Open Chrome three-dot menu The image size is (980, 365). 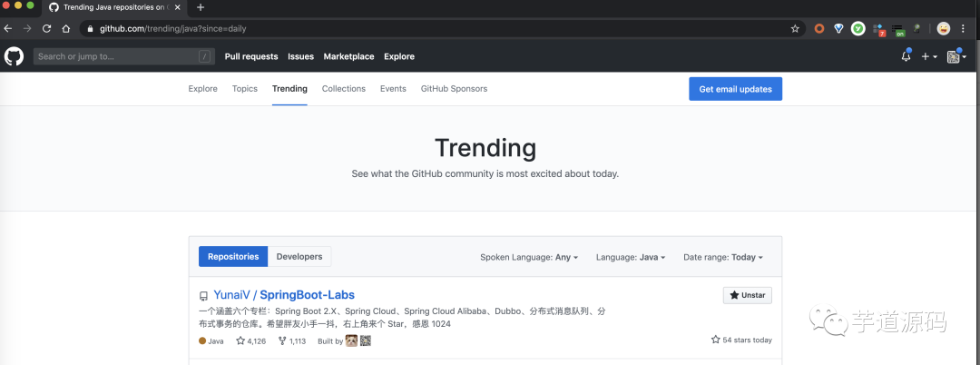[x=963, y=28]
